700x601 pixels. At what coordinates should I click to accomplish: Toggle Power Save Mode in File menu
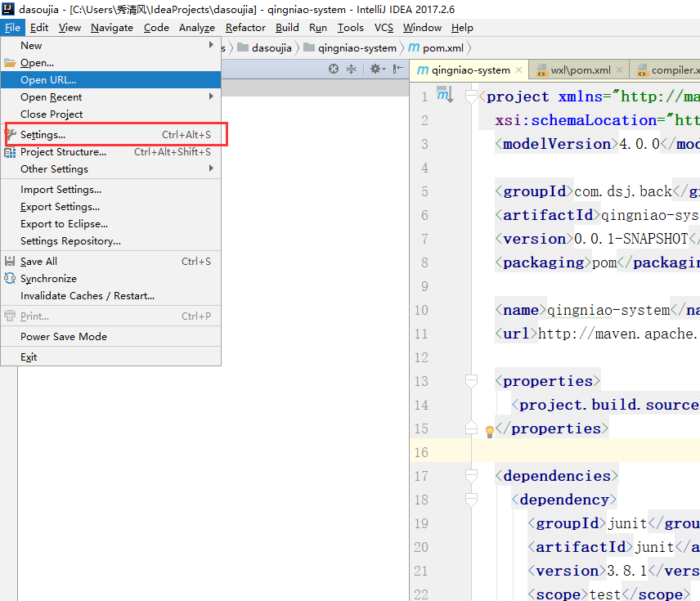pyautogui.click(x=110, y=337)
